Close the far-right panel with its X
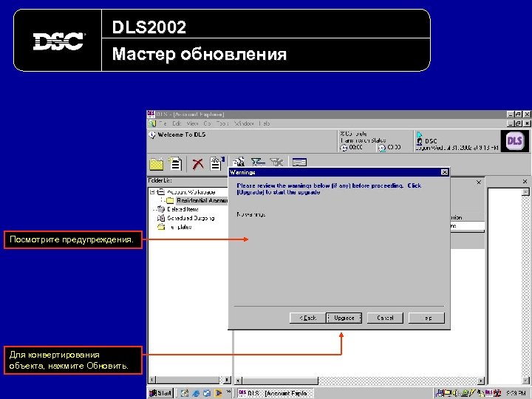Viewport: 532px width, 399px height. click(x=525, y=182)
